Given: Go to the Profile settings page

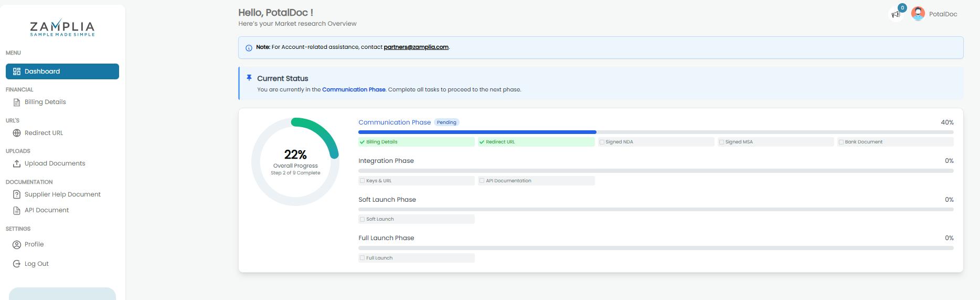Looking at the screenshot, I should tap(34, 244).
